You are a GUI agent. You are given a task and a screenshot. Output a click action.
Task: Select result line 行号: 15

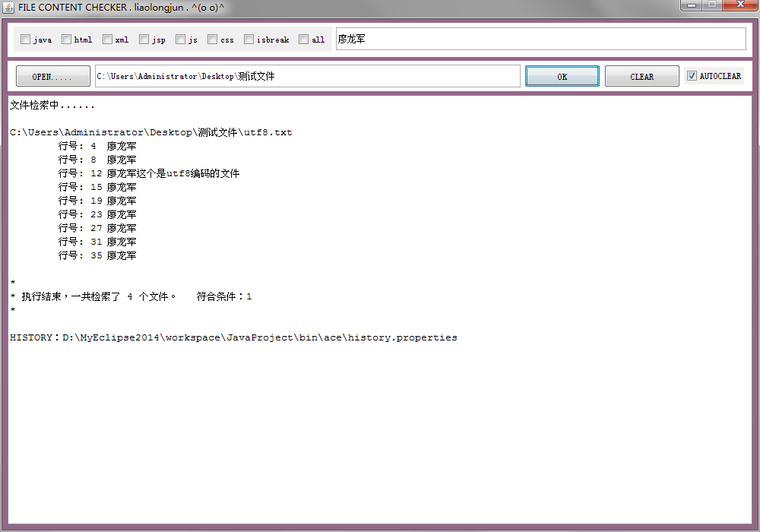pyautogui.click(x=97, y=187)
